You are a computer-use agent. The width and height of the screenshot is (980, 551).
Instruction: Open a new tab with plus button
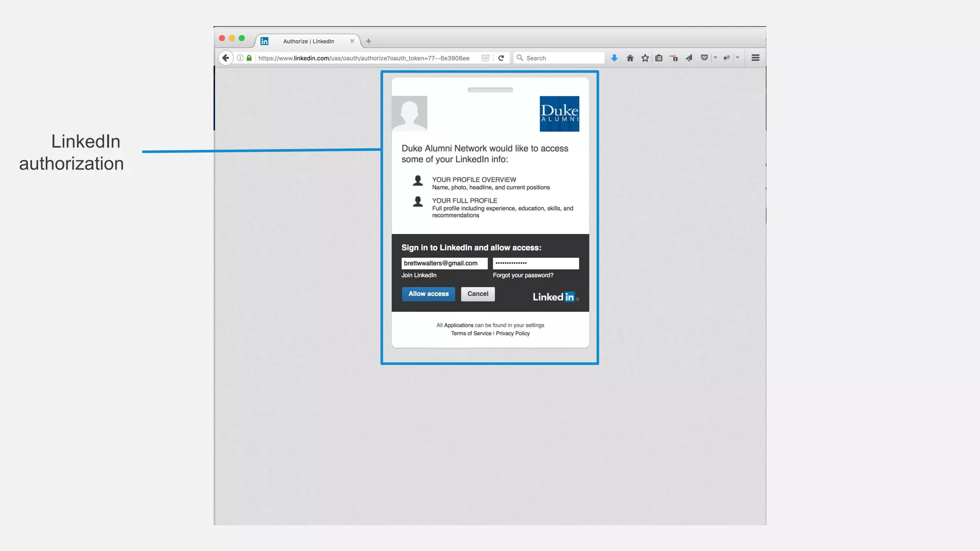368,41
